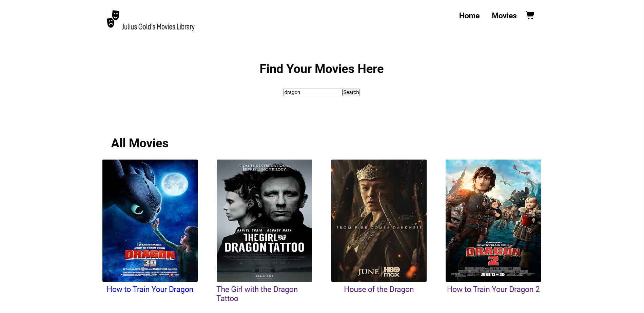Viewport: 644px width, 313px height.
Task: Click the 'Find Your Movies Here' heading
Action: point(321,69)
